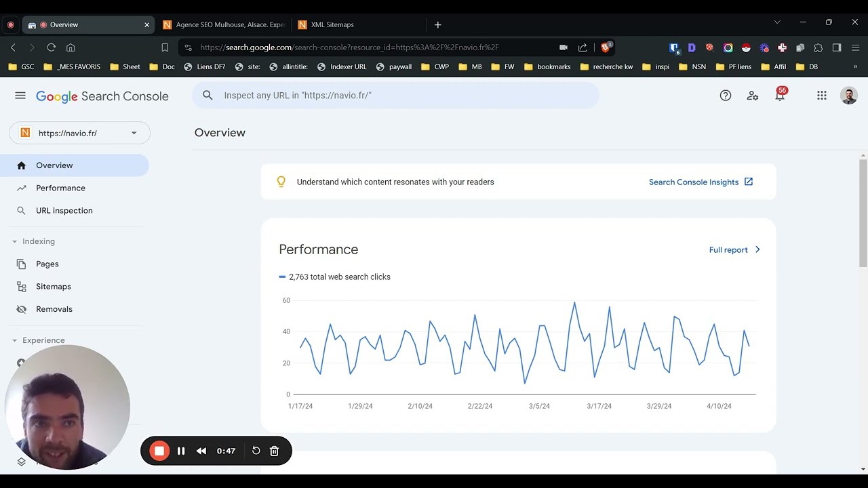The width and height of the screenshot is (868, 488).
Task: Close the Overview browser tab
Action: click(x=146, y=24)
